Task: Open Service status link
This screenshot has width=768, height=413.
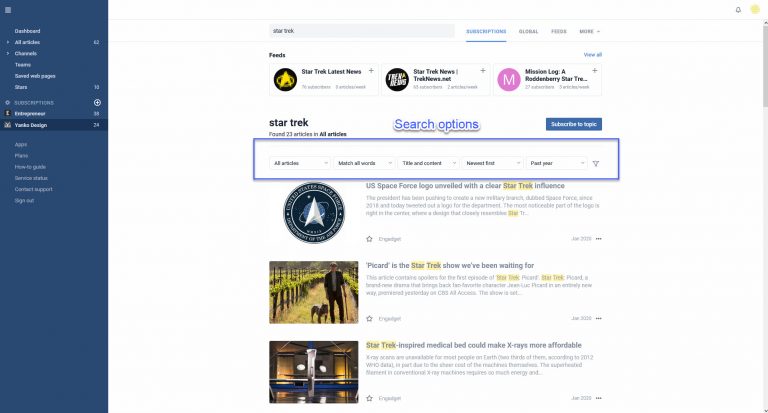Action: coord(31,178)
